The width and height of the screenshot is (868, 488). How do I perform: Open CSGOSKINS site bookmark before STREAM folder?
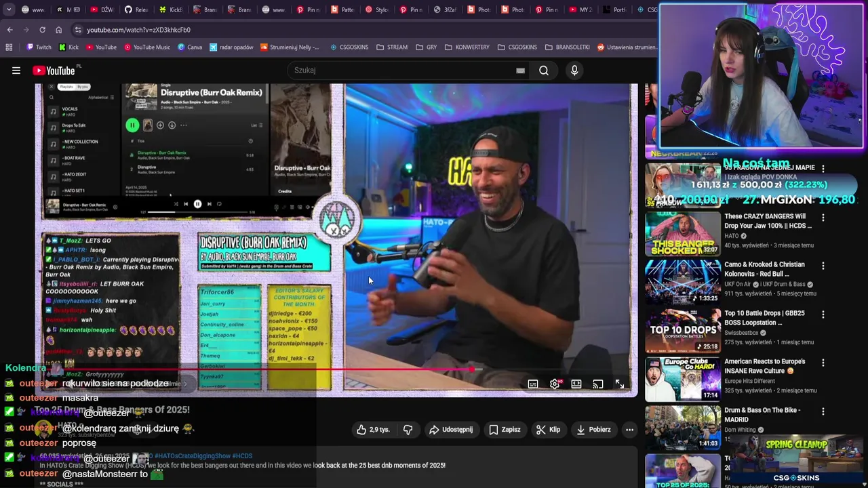click(x=349, y=47)
